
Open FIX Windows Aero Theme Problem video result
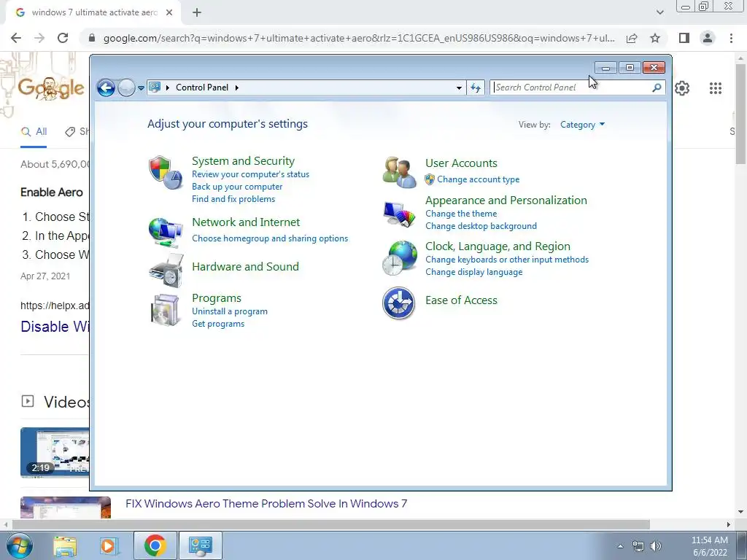pos(266,504)
